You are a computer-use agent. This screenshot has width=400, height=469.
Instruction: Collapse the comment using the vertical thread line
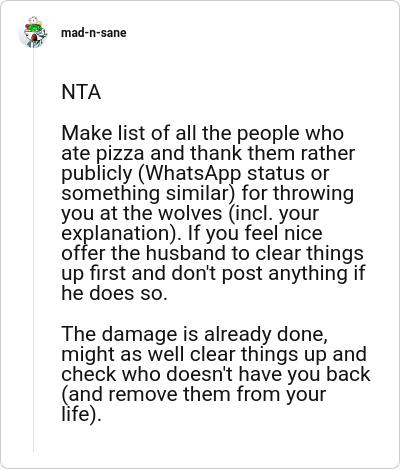pos(33,250)
